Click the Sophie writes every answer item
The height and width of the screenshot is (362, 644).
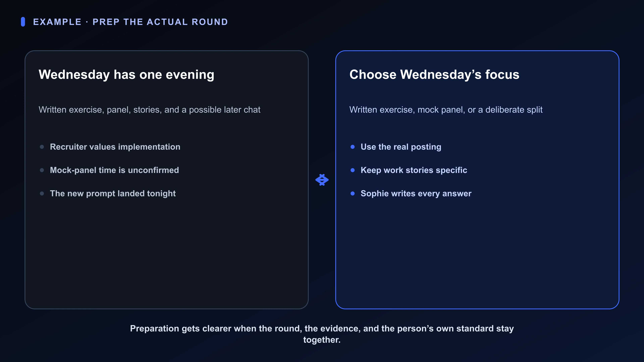[416, 193]
